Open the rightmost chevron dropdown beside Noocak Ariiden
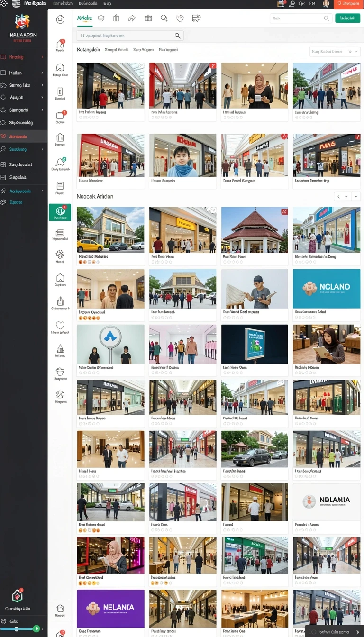 click(x=356, y=196)
